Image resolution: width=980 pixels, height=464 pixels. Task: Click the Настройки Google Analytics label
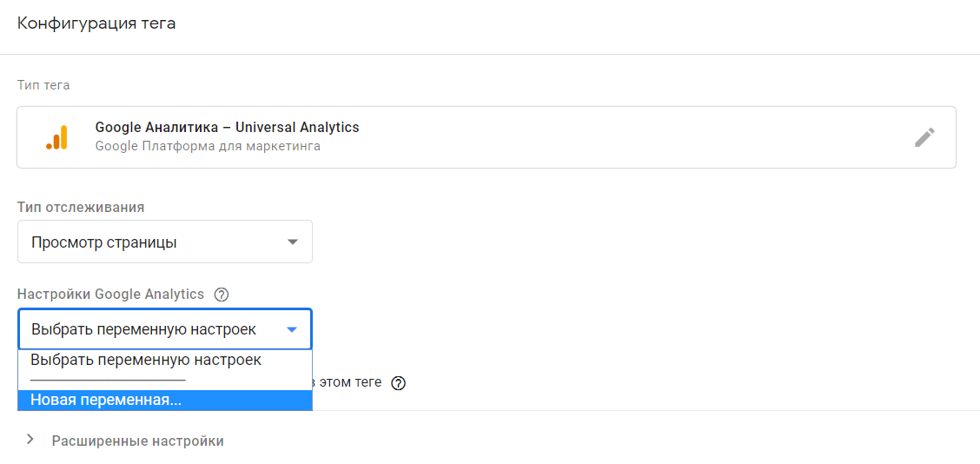(x=111, y=295)
